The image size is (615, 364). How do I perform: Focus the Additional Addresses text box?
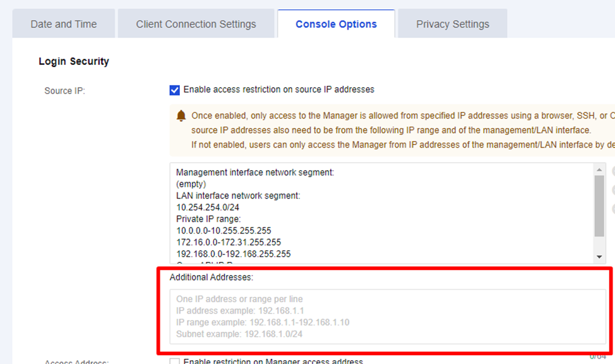coord(388,317)
